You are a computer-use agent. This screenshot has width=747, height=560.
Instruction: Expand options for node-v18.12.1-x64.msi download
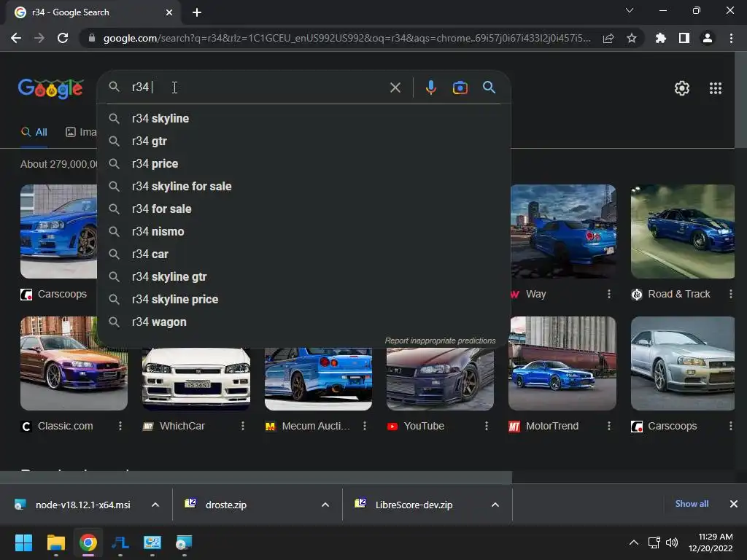point(155,505)
